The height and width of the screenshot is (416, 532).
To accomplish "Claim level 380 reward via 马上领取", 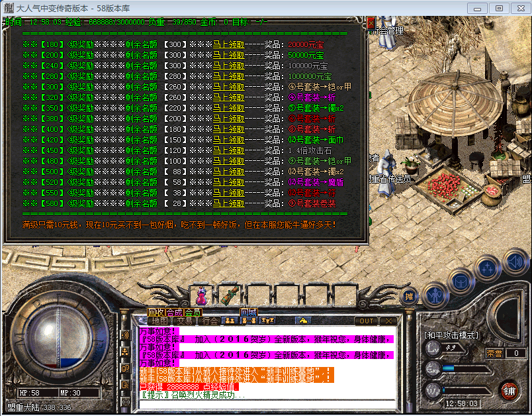I will click(229, 119).
